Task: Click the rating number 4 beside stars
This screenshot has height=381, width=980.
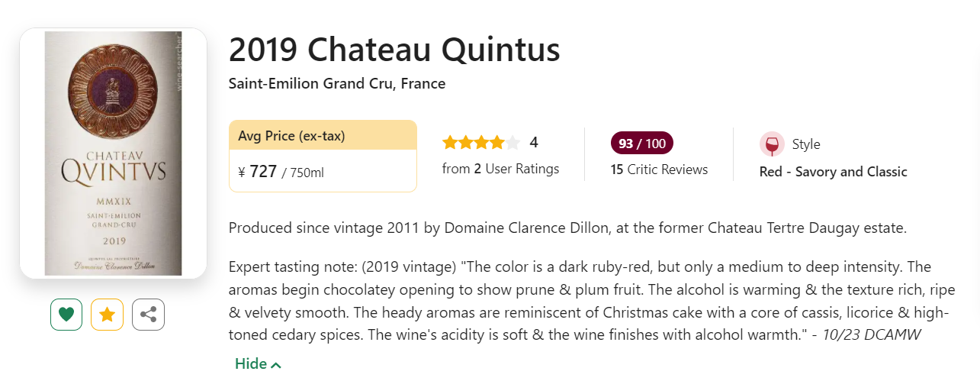Action: click(534, 143)
